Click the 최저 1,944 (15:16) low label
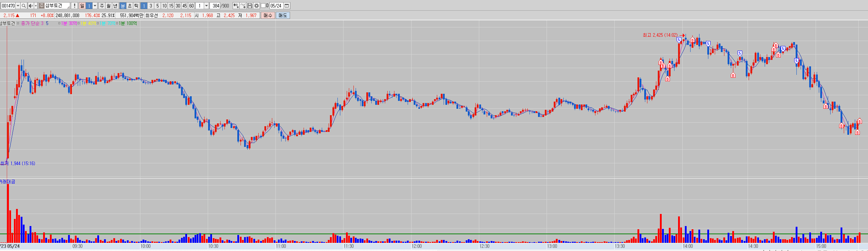This screenshot has width=868, height=251. (18, 163)
